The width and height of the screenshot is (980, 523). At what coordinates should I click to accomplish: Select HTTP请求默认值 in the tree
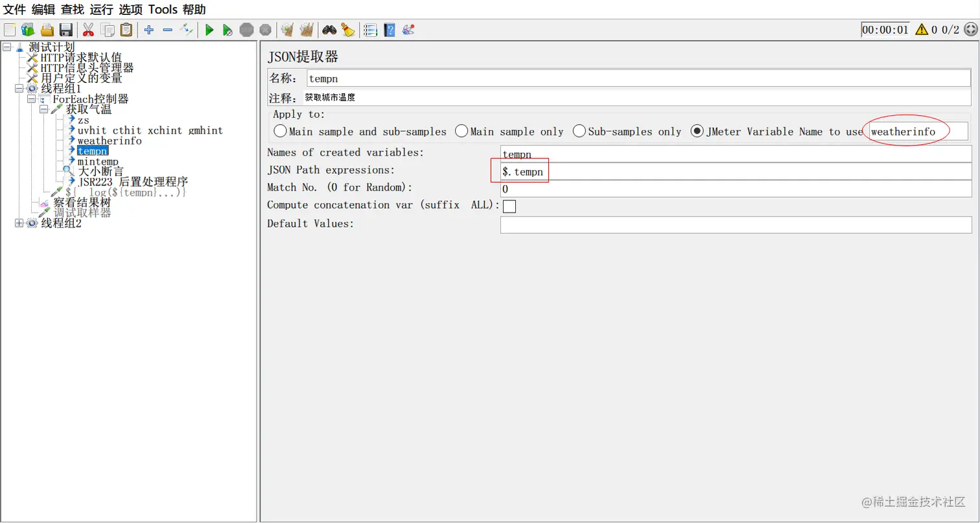[81, 58]
